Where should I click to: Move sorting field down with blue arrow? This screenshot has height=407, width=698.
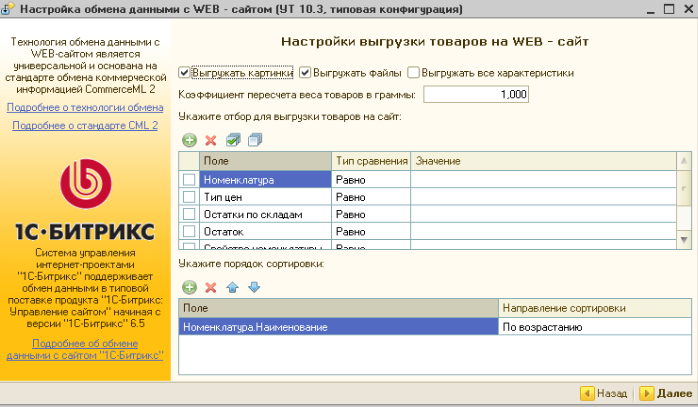(x=254, y=287)
